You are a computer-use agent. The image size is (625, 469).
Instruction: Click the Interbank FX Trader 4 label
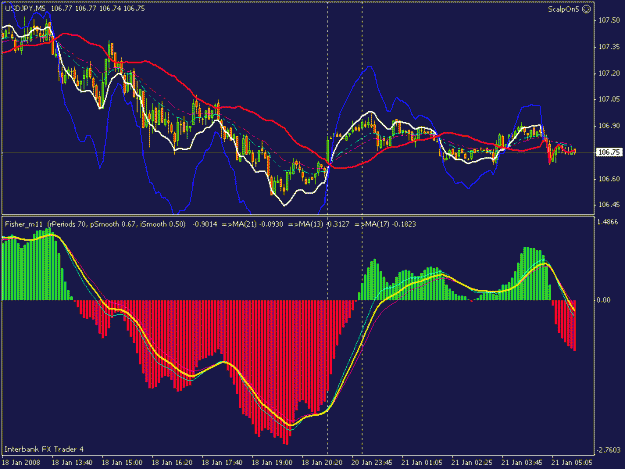(x=44, y=449)
